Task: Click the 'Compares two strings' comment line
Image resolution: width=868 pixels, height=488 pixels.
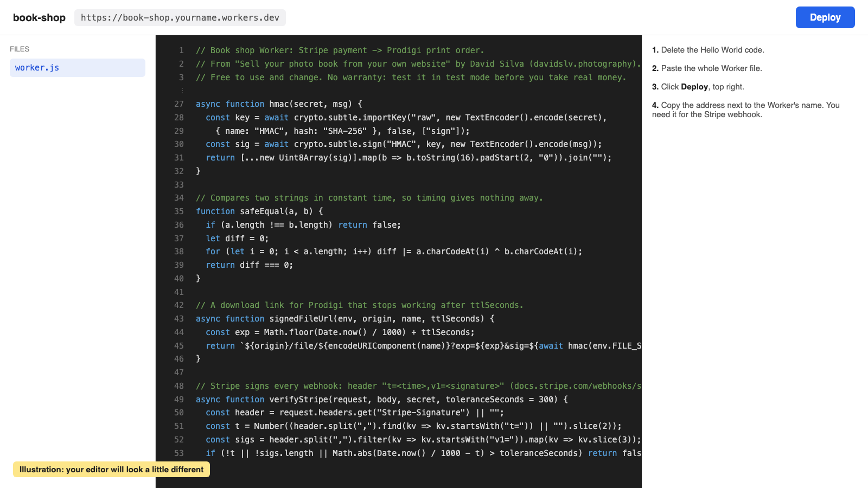Action: pyautogui.click(x=369, y=198)
